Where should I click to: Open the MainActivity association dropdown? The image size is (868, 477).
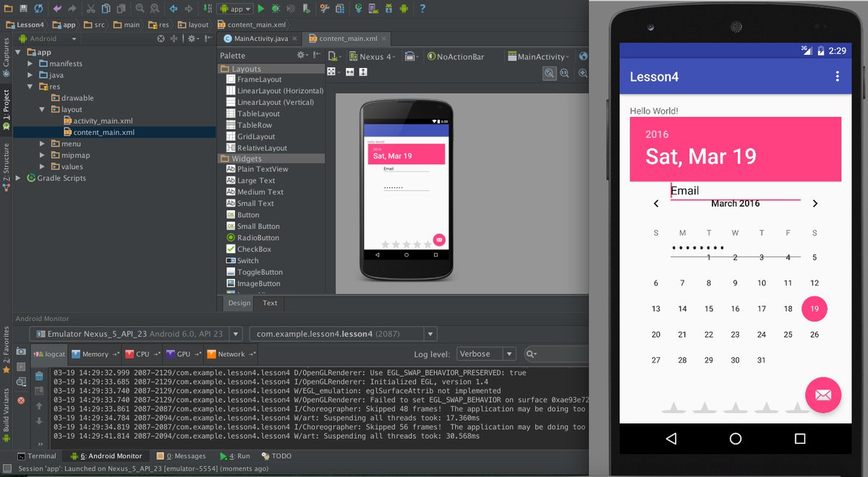(x=539, y=56)
